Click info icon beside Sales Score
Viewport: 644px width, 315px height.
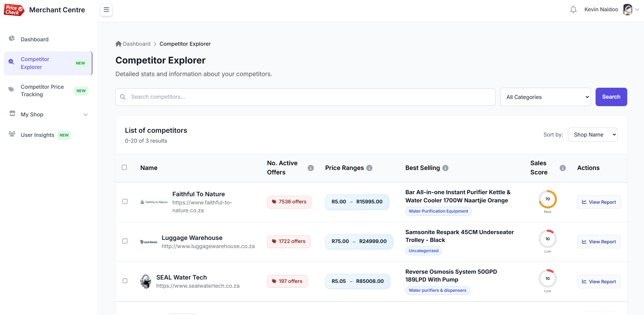[563, 168]
